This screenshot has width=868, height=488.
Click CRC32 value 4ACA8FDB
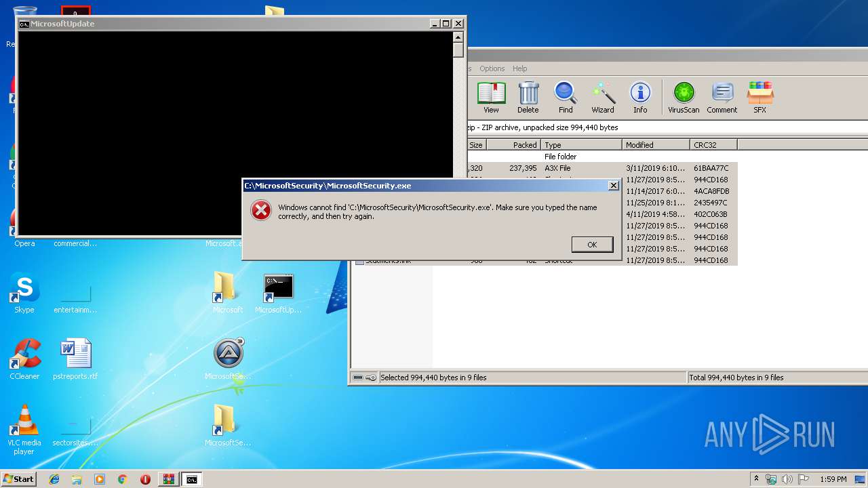[x=711, y=191]
